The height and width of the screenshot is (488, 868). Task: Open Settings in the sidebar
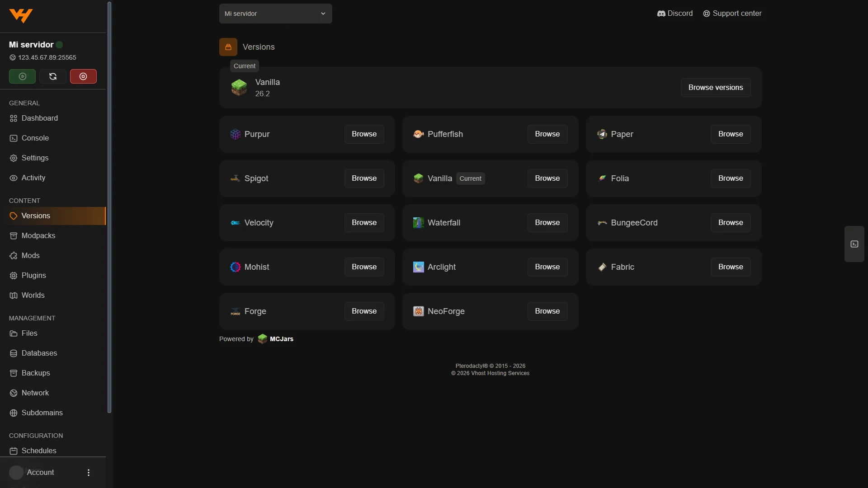[53, 158]
